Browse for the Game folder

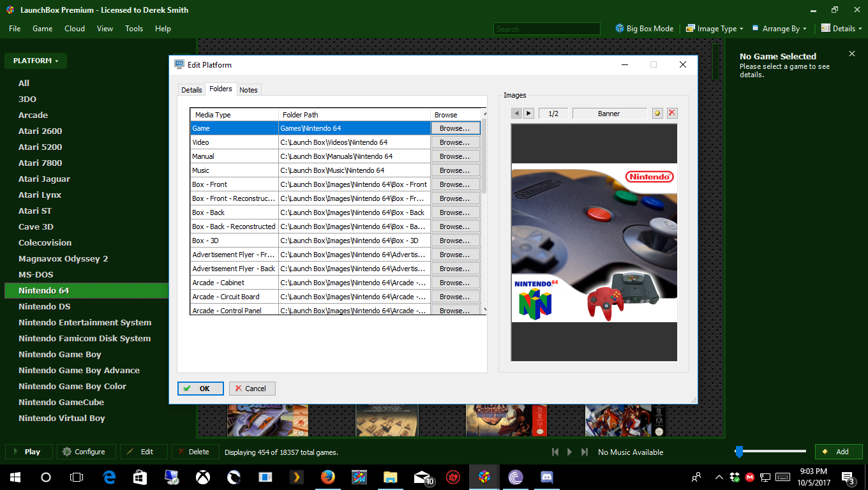pos(456,128)
